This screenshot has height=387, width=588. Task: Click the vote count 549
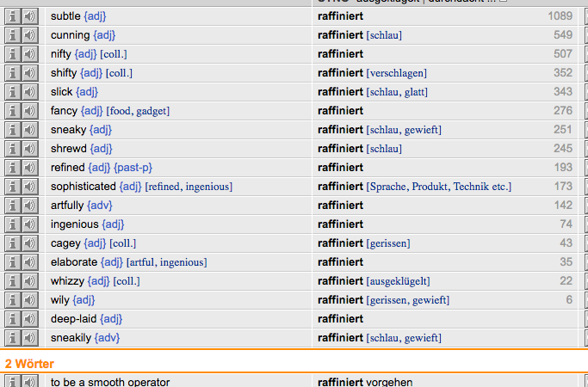(563, 35)
